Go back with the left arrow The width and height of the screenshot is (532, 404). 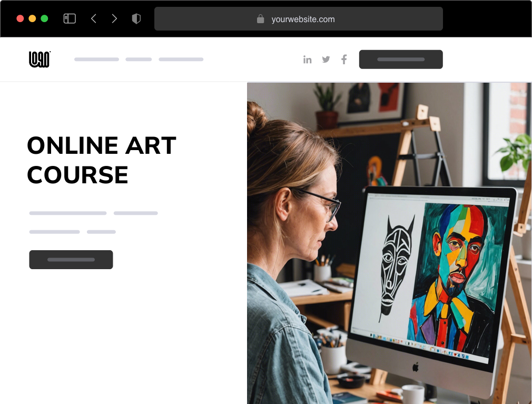[94, 18]
